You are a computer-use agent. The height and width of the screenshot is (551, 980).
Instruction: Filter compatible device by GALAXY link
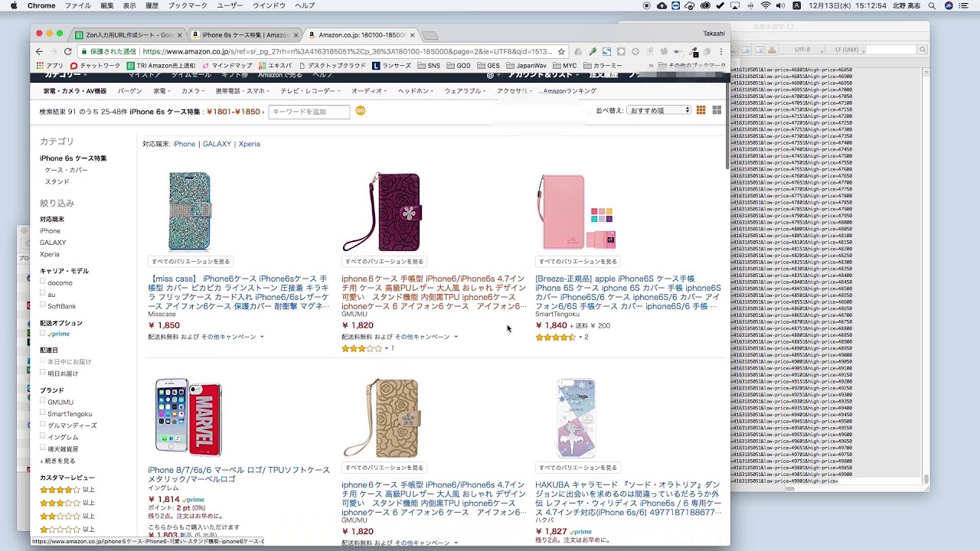pyautogui.click(x=217, y=144)
